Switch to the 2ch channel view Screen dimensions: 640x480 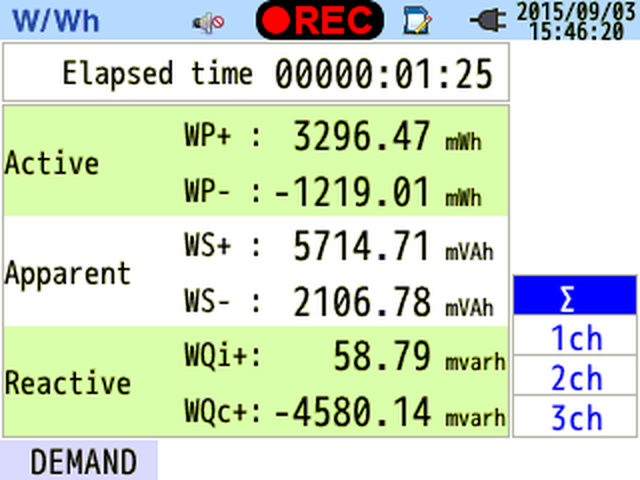point(575,375)
